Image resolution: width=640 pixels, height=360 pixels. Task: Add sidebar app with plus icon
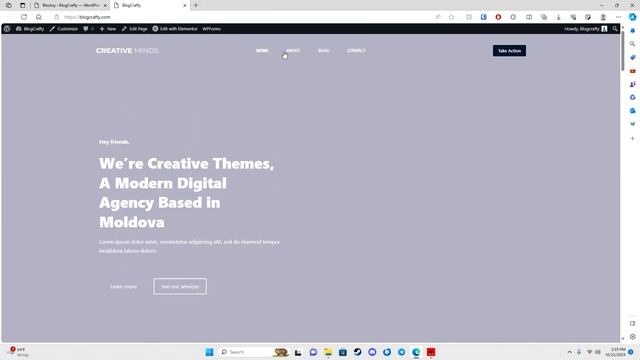tap(633, 138)
